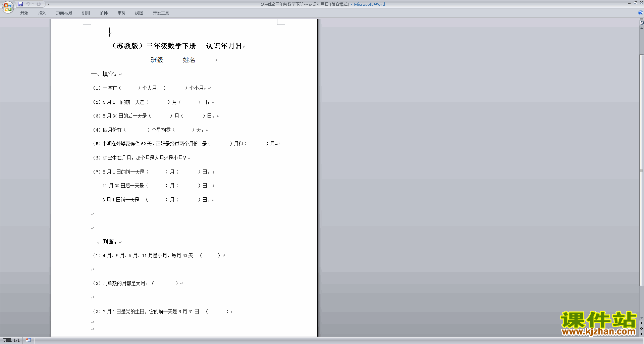Screen dimensions: 644x344
Task: Open the Office button menu
Action: [7, 7]
